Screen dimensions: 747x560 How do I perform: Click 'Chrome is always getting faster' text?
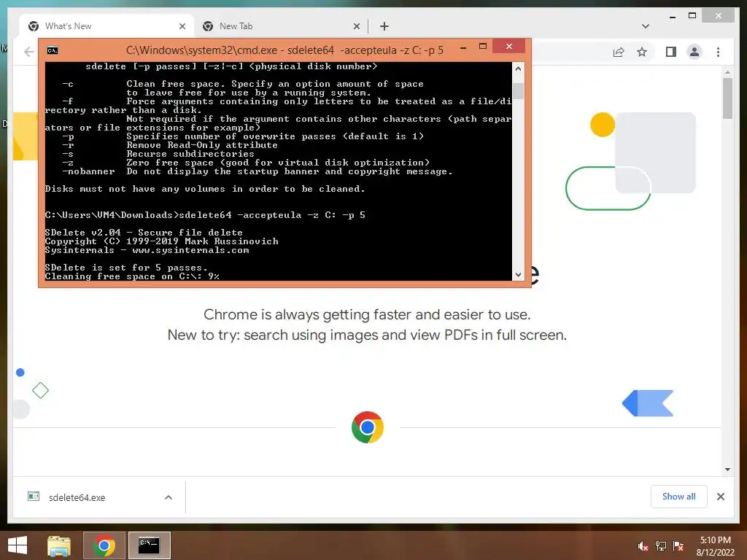[367, 314]
